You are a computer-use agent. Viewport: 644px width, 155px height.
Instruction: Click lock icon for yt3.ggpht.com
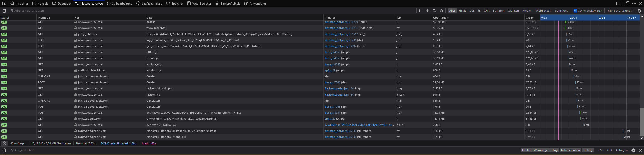76,34
